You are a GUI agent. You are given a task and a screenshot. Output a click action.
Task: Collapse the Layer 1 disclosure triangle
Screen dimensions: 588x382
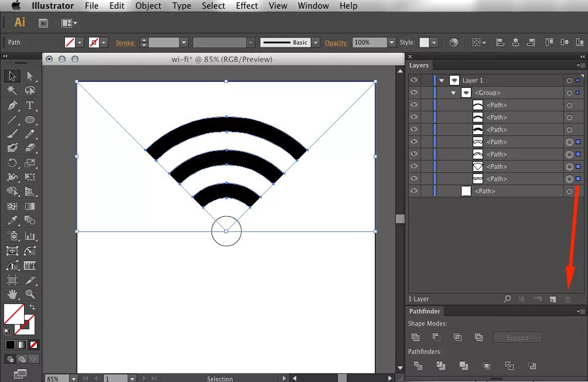click(441, 80)
